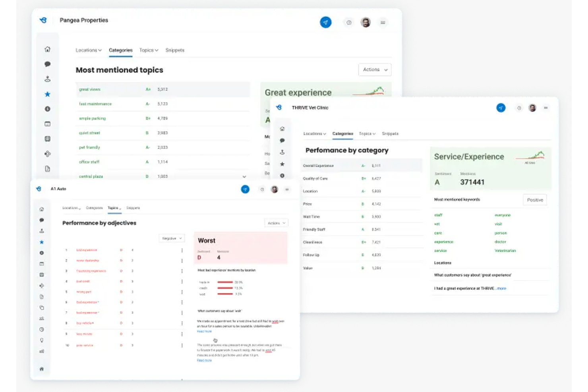This screenshot has height=392, width=588.
Task: Open chat bubble icon in A1 Auto sidebar
Action: click(42, 220)
